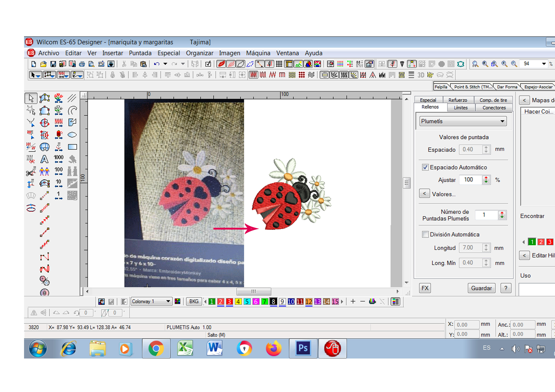
Task: Click the FX button
Action: pos(425,288)
